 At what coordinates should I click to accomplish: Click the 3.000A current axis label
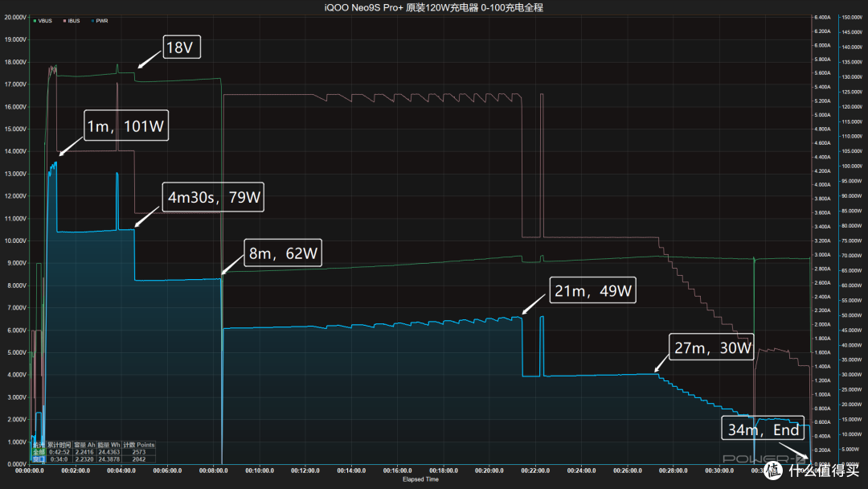coord(823,255)
